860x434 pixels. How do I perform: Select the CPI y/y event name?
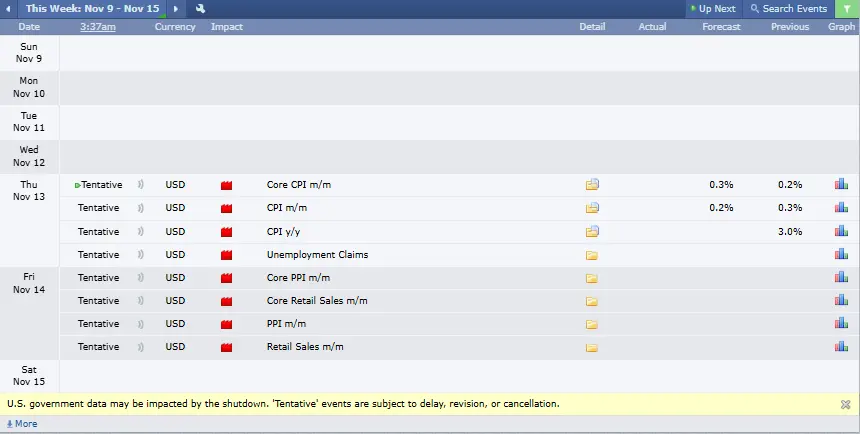[284, 232]
